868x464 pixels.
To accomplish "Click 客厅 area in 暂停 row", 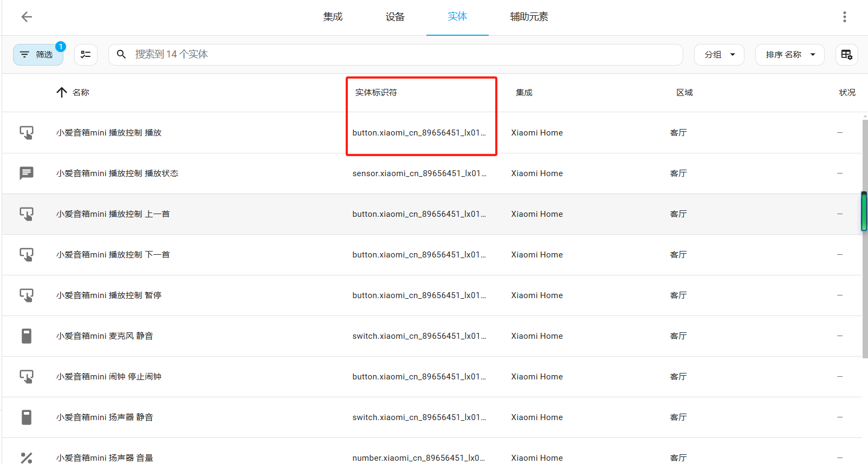I will point(678,295).
